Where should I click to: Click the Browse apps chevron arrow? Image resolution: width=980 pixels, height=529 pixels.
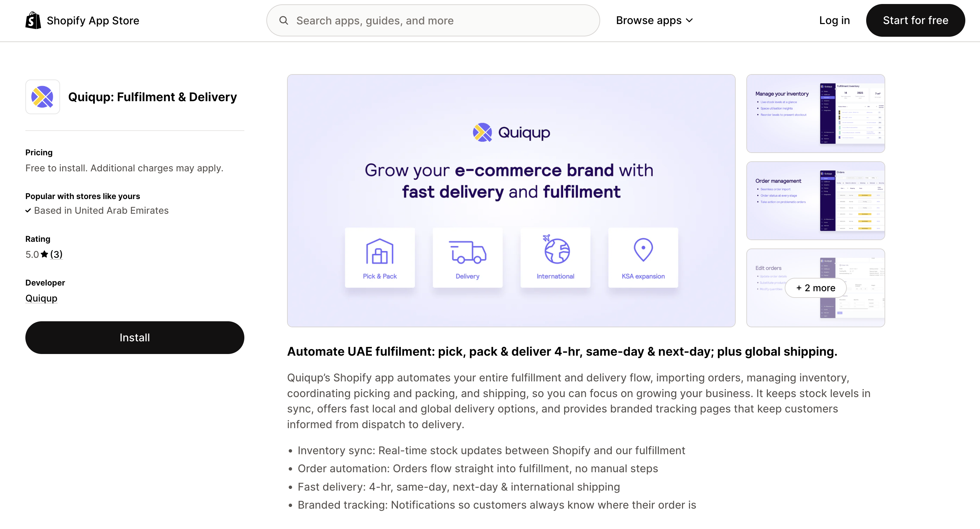point(689,21)
